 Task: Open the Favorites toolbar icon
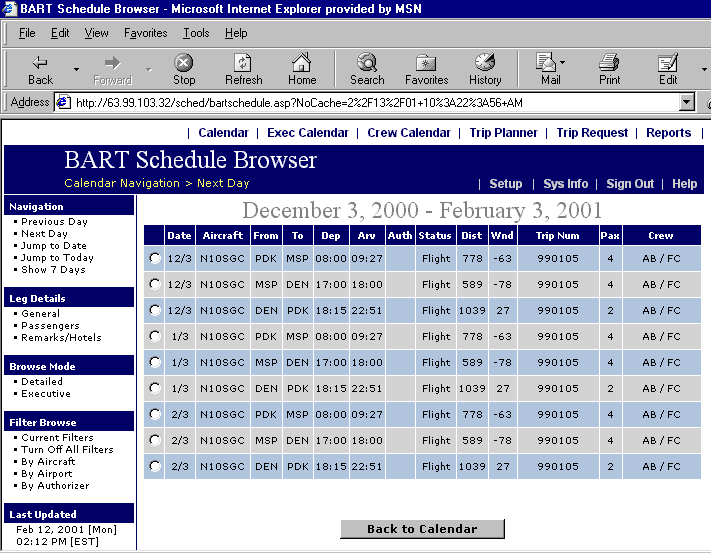click(x=426, y=68)
